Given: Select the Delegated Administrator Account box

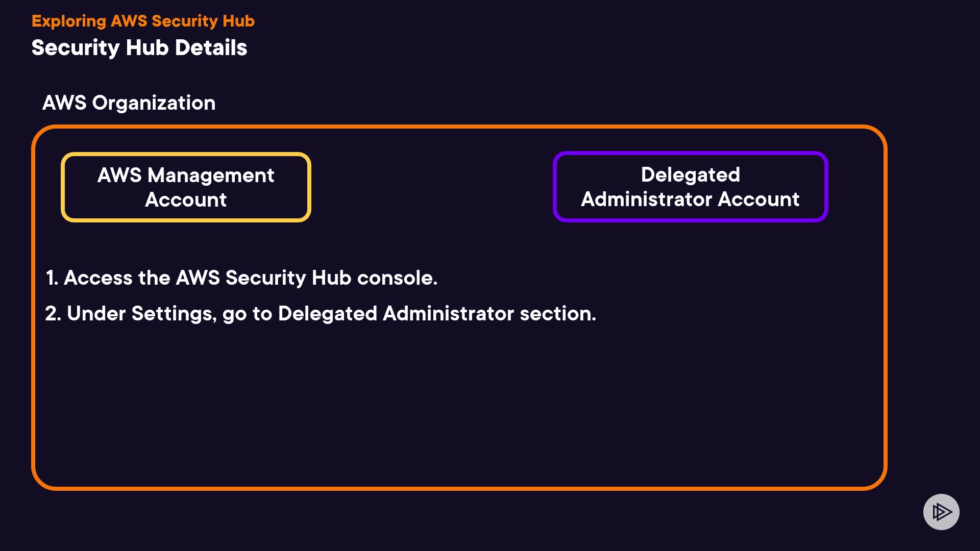Looking at the screenshot, I should pos(690,187).
